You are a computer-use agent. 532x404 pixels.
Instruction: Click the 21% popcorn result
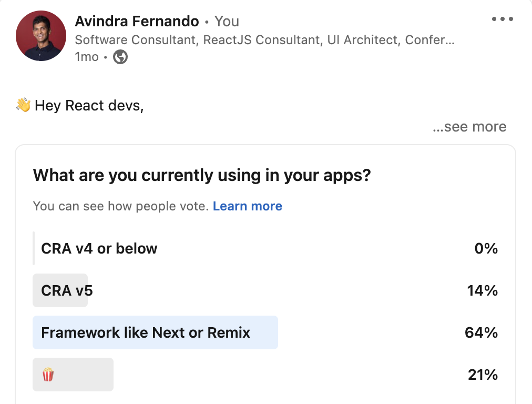(483, 375)
